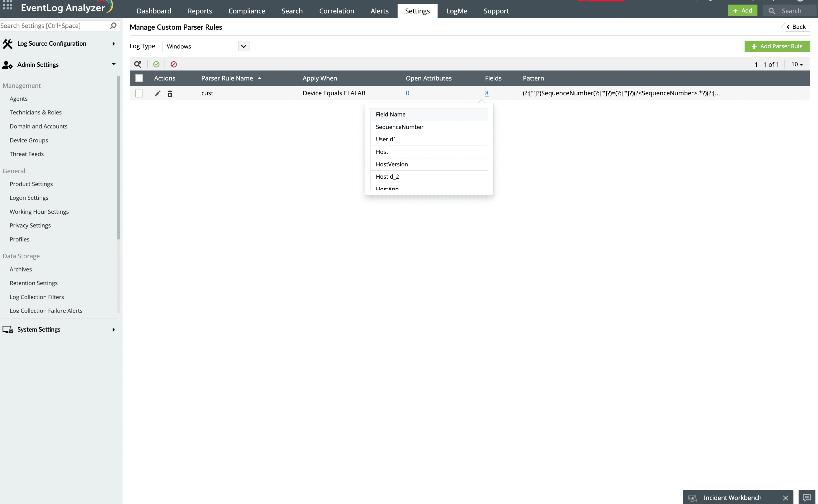Image resolution: width=818 pixels, height=504 pixels.
Task: Click the magnifier in Search Settings box
Action: [x=113, y=26]
